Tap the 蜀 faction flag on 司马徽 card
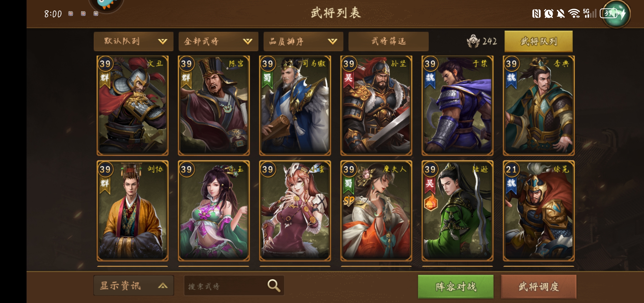Screen dimensions: 644x303 click(x=267, y=80)
